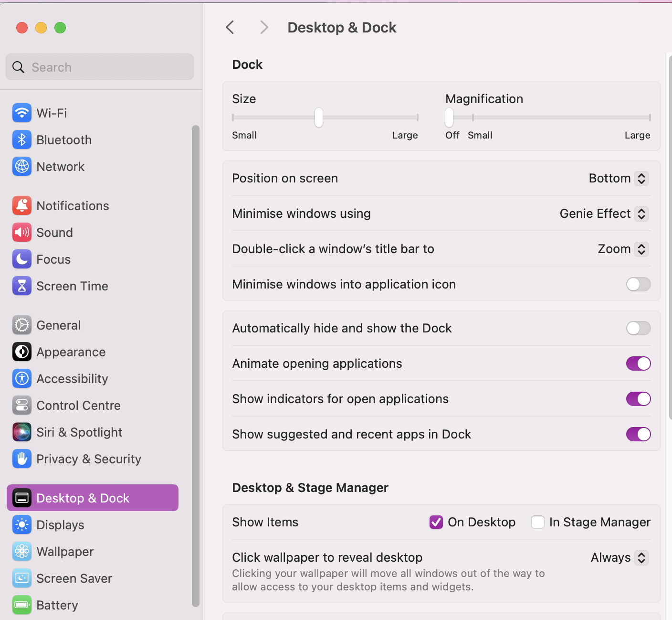
Task: Open the Position on screen dropdown
Action: 618,178
